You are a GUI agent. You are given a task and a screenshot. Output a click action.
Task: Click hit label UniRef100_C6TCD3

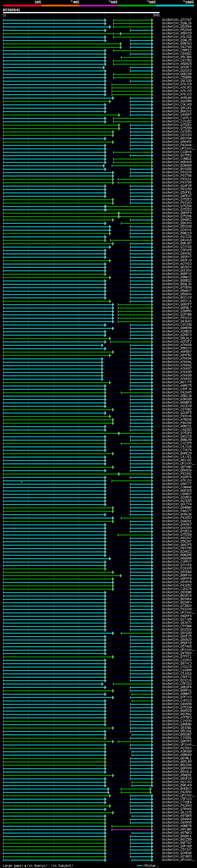[177, 135]
